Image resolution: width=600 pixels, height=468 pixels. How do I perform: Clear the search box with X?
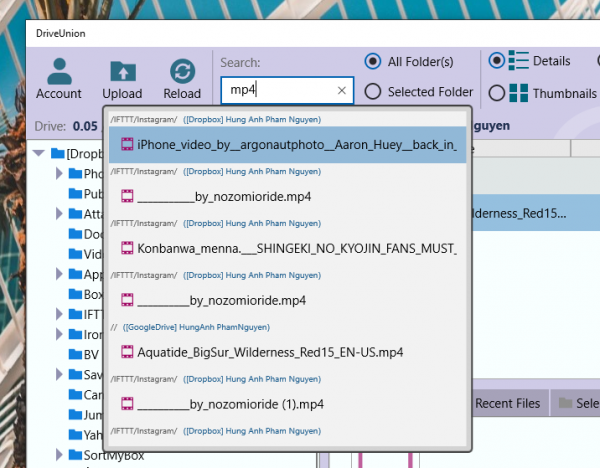click(342, 90)
